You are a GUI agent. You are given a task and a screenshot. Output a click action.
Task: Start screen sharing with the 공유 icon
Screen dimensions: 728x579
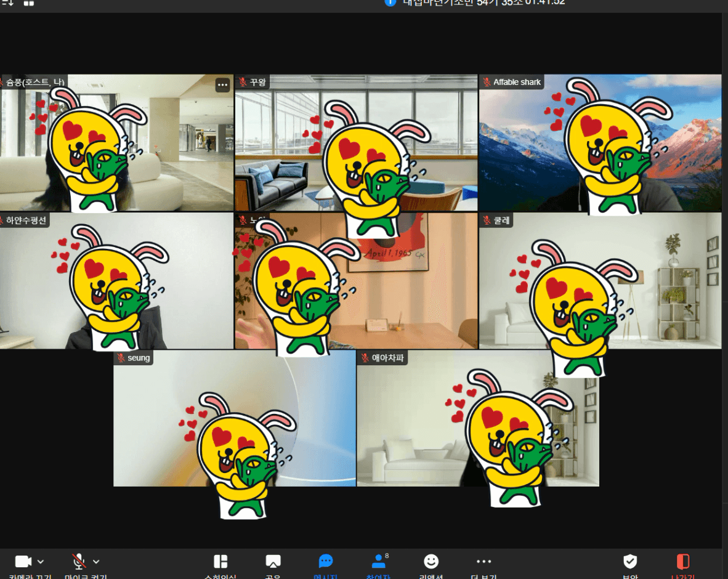273,561
